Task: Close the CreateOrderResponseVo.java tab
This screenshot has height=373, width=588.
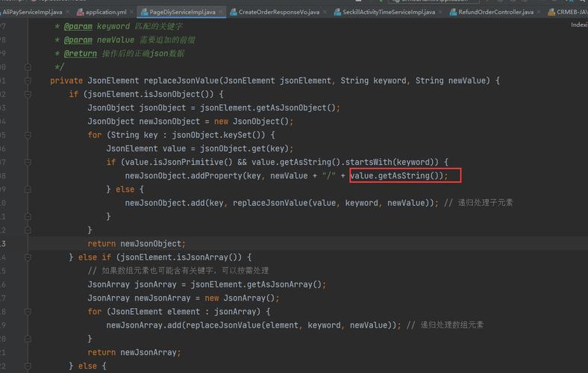Action: point(325,12)
